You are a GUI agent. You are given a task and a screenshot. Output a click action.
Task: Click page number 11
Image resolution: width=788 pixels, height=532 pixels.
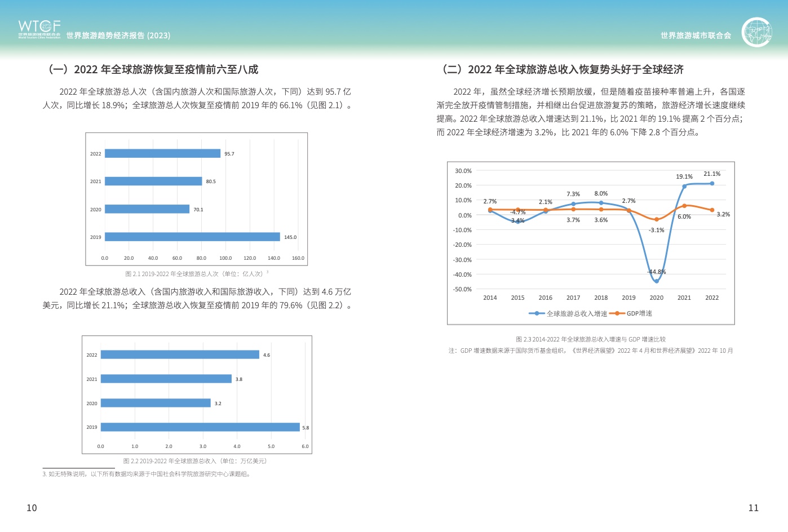[753, 508]
